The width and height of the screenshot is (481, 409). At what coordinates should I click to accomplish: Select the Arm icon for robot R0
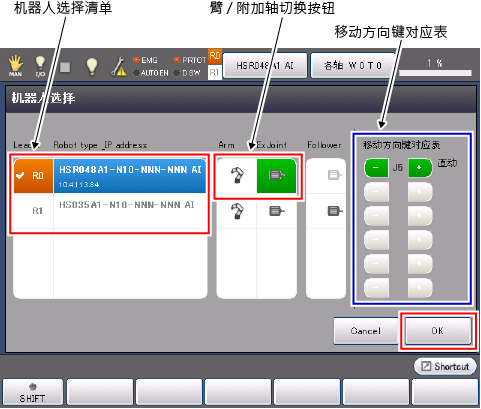click(x=237, y=175)
